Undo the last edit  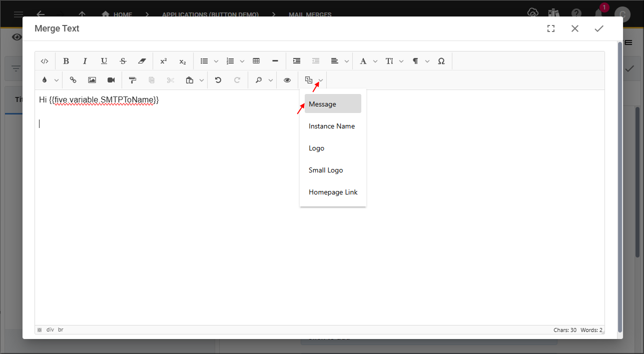pyautogui.click(x=218, y=80)
